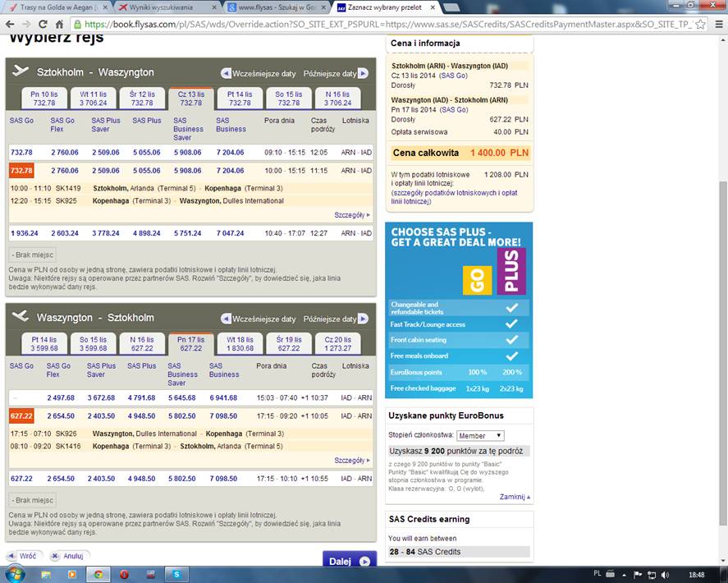Bookmark this page with the star icon
This screenshot has width=728, height=583.
point(700,24)
